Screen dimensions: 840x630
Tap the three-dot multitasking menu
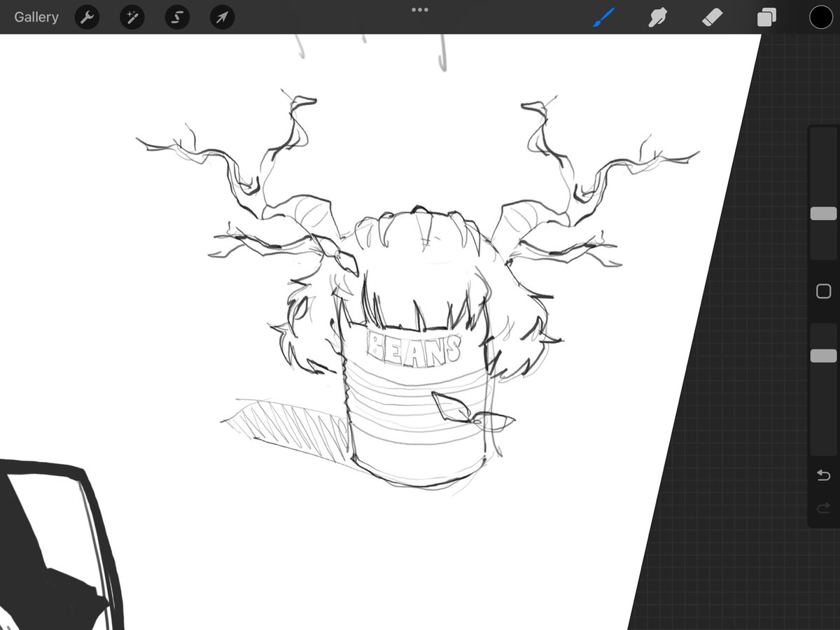point(420,10)
